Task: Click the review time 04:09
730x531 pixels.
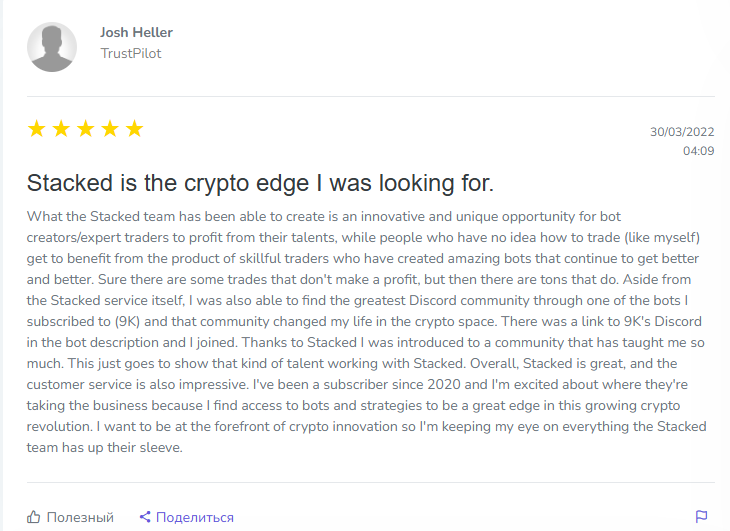Action: click(x=698, y=151)
